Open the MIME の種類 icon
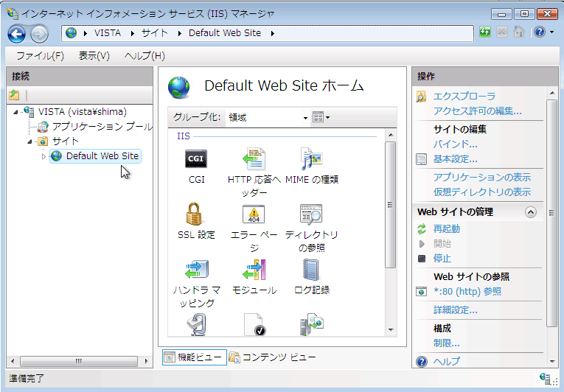 click(x=311, y=158)
